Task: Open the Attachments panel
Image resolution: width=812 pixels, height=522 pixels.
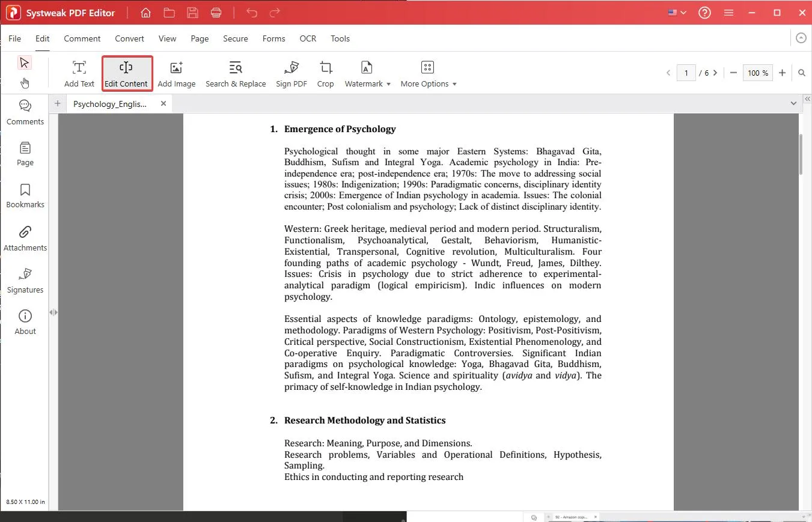Action: 25,238
